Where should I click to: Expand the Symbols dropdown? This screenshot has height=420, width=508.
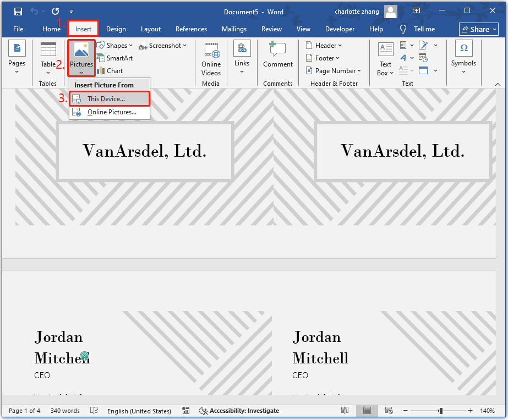click(463, 58)
